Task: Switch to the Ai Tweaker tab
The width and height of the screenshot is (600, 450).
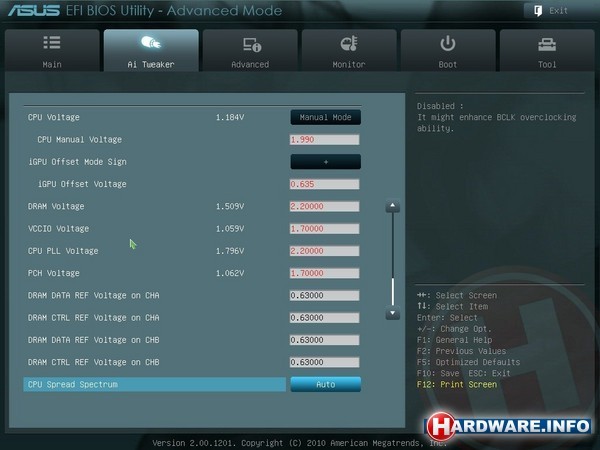Action: (151, 50)
